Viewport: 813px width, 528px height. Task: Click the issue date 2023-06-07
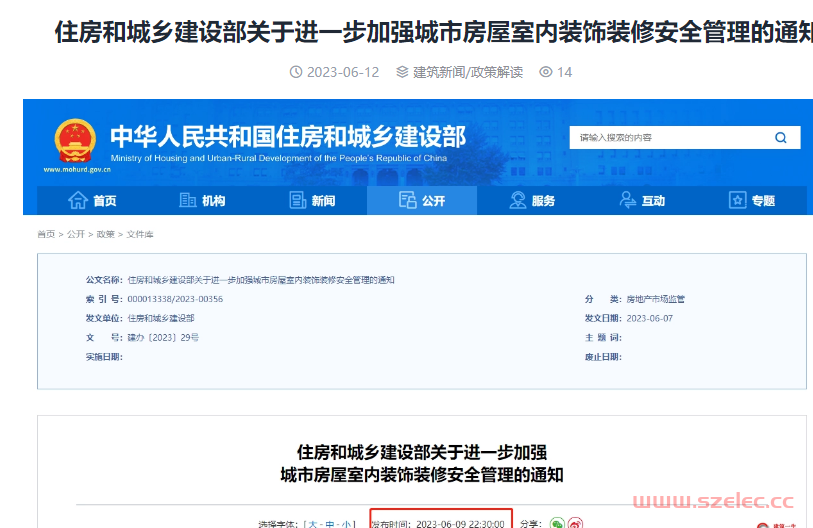coord(650,318)
